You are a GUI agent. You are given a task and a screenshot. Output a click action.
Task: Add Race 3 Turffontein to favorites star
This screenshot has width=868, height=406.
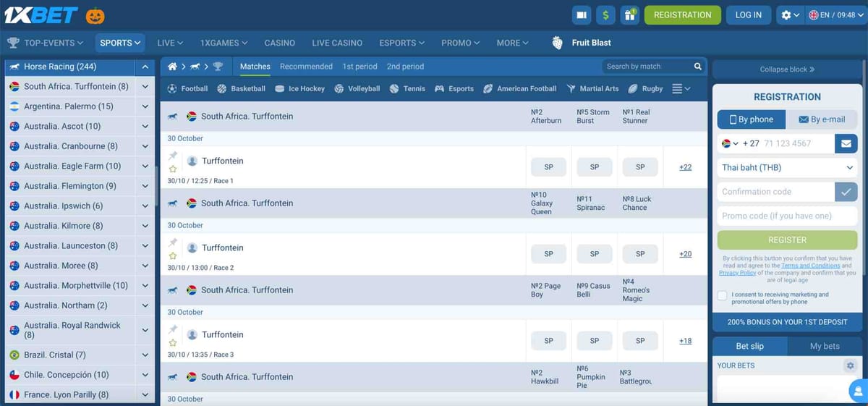click(x=173, y=343)
